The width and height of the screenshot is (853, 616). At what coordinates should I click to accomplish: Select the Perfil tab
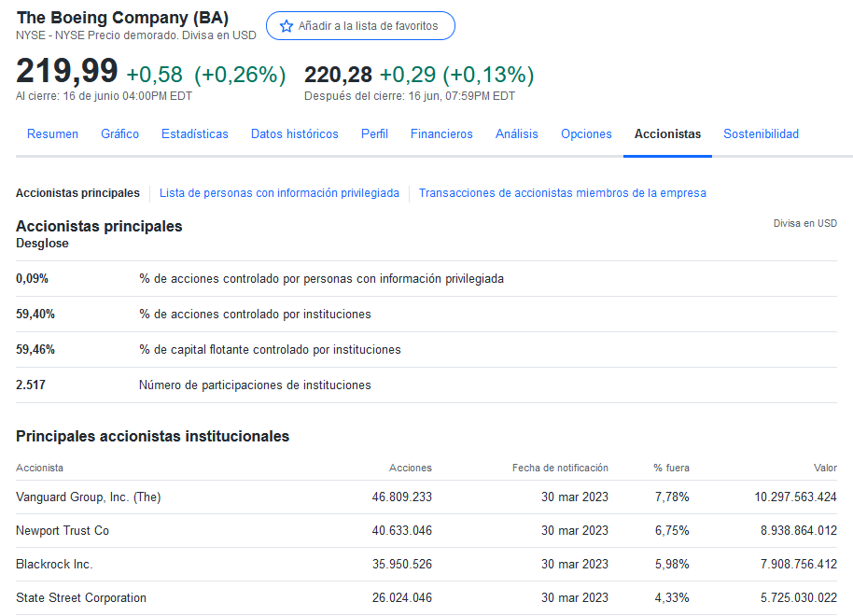coord(374,133)
